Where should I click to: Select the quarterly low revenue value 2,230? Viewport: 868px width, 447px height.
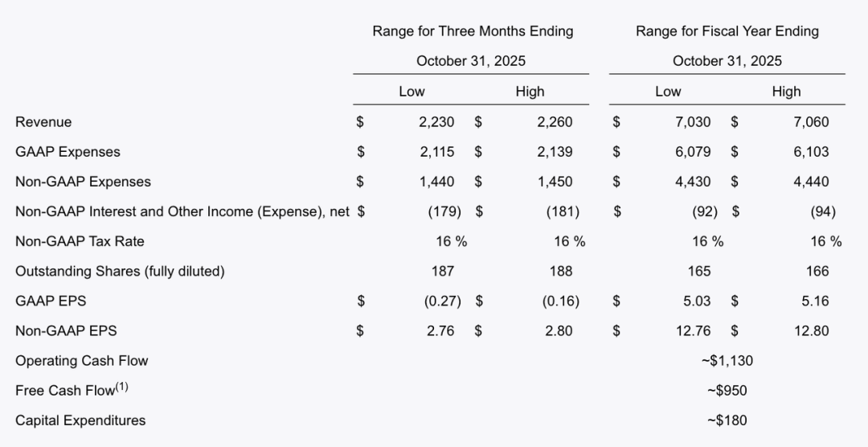pyautogui.click(x=436, y=122)
